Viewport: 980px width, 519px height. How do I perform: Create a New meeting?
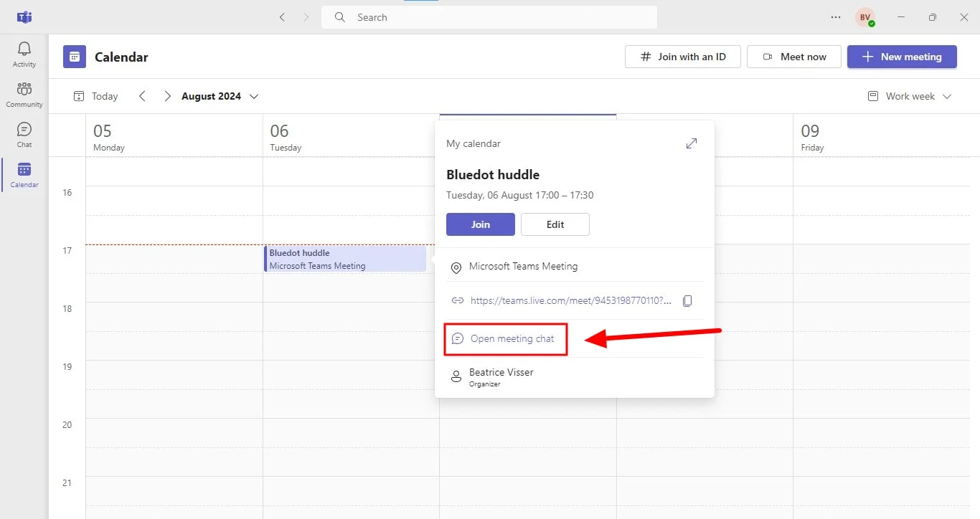(902, 57)
